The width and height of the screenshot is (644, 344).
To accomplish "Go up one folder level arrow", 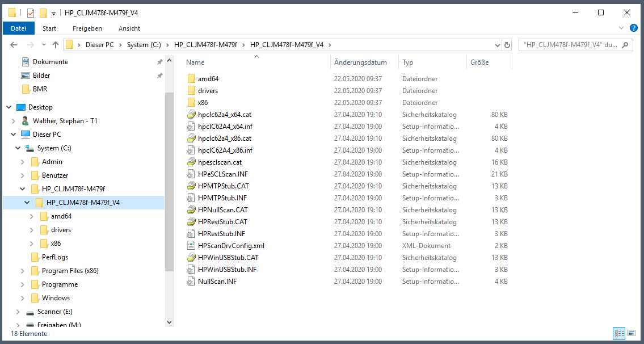I will click(x=56, y=45).
